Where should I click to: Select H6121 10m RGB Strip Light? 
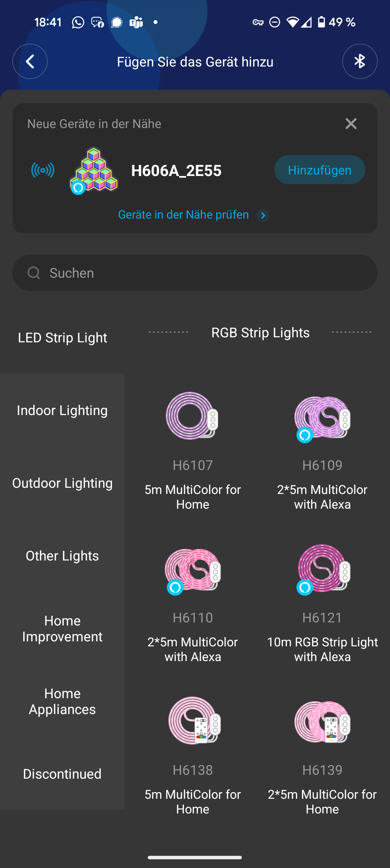tap(322, 569)
